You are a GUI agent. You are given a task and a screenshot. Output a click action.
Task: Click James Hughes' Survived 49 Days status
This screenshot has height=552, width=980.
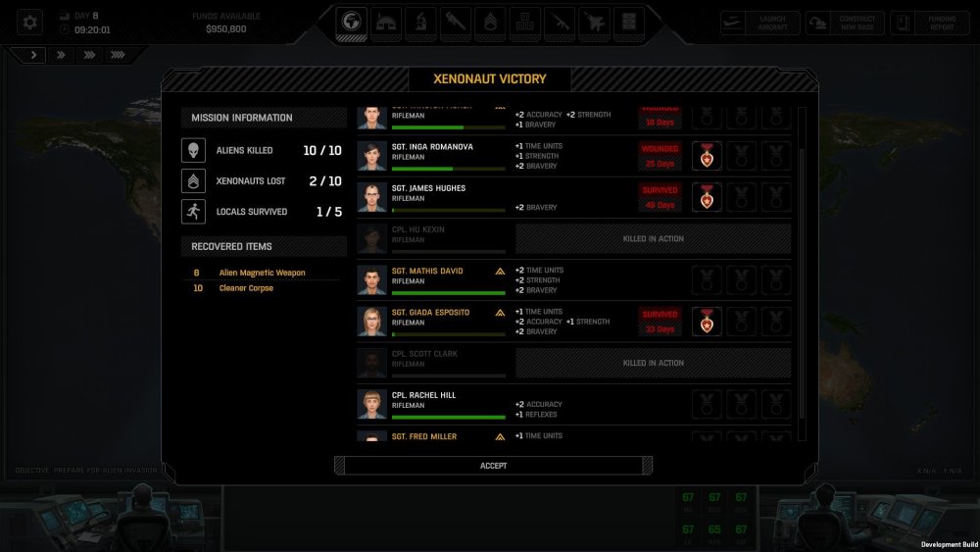pos(660,197)
